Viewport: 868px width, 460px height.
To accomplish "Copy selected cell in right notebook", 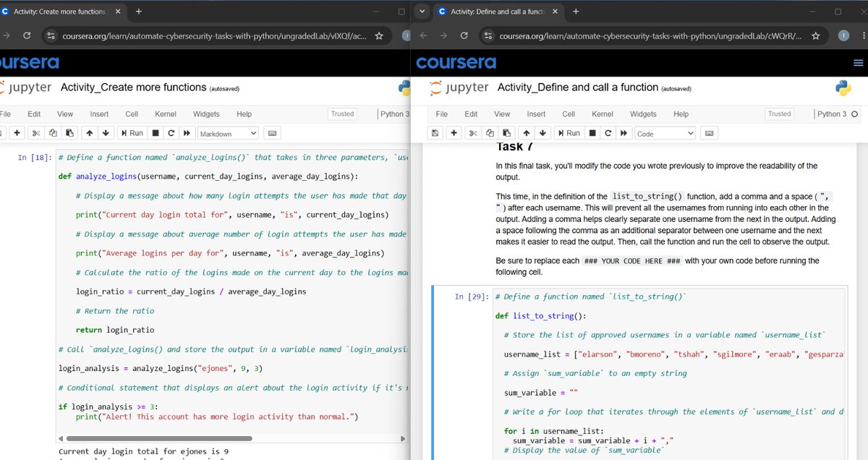I will click(x=490, y=133).
